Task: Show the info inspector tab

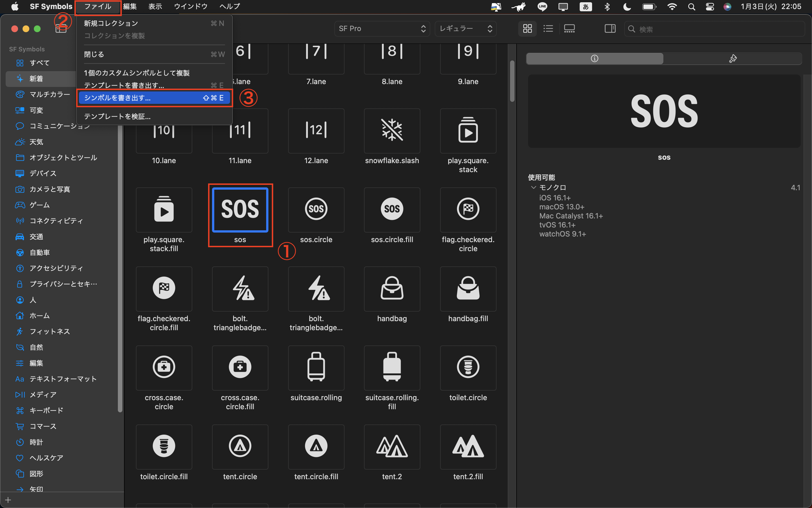Action: click(x=595, y=58)
